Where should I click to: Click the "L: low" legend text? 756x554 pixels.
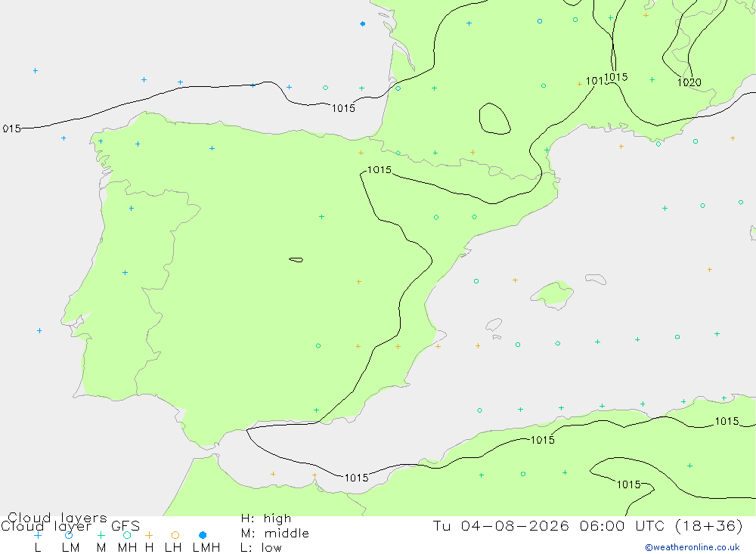click(x=261, y=548)
